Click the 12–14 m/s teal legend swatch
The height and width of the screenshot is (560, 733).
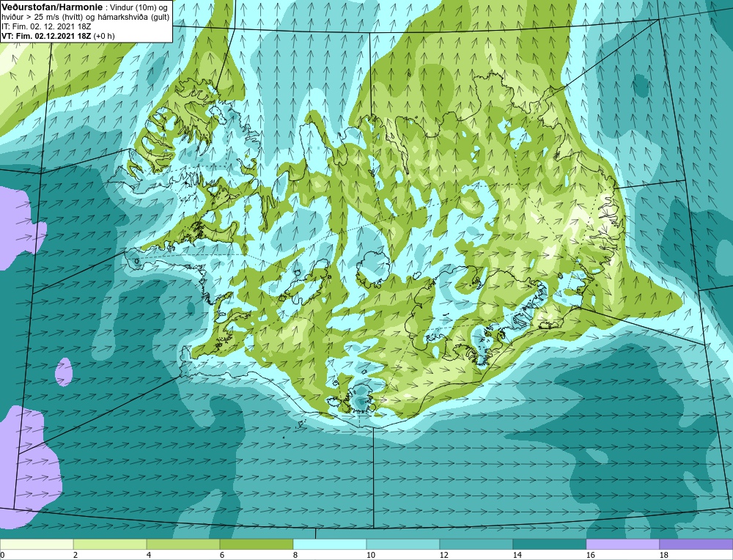pyautogui.click(x=476, y=545)
